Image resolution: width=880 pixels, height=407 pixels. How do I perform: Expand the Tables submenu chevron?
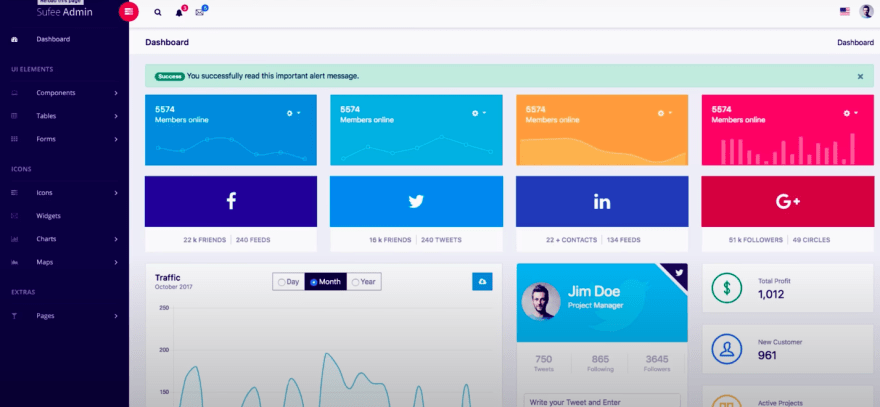[116, 116]
